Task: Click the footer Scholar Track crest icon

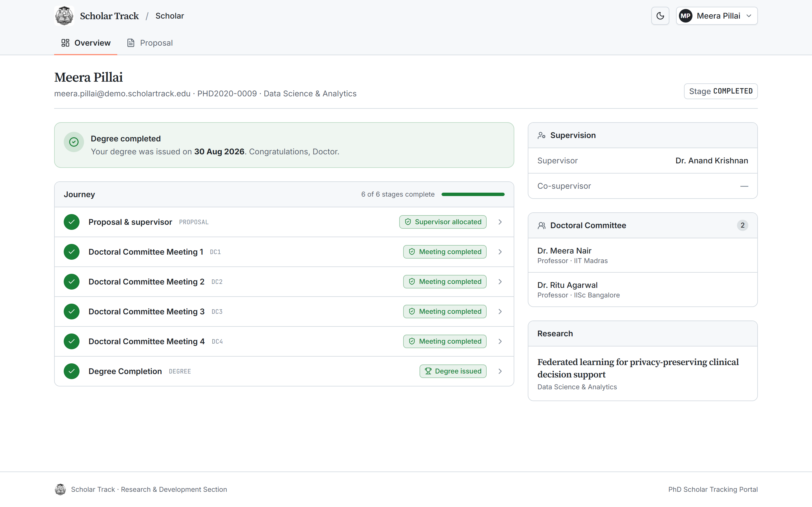Action: click(60, 490)
